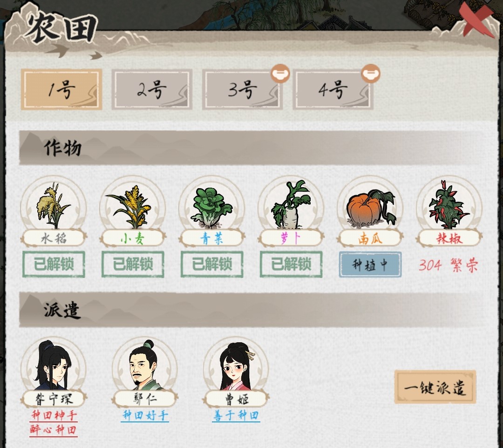Click the bowl badge on 3号 tab
This screenshot has height=448, width=503.
pos(280,74)
